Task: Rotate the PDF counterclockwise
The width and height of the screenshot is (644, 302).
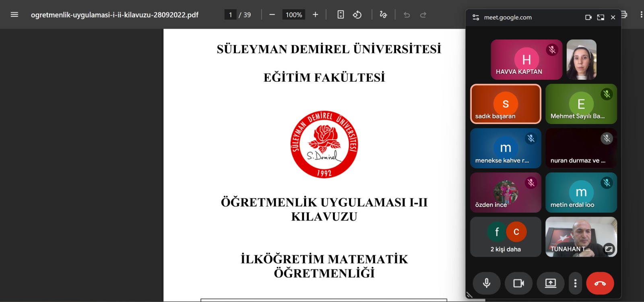Action: click(x=357, y=15)
